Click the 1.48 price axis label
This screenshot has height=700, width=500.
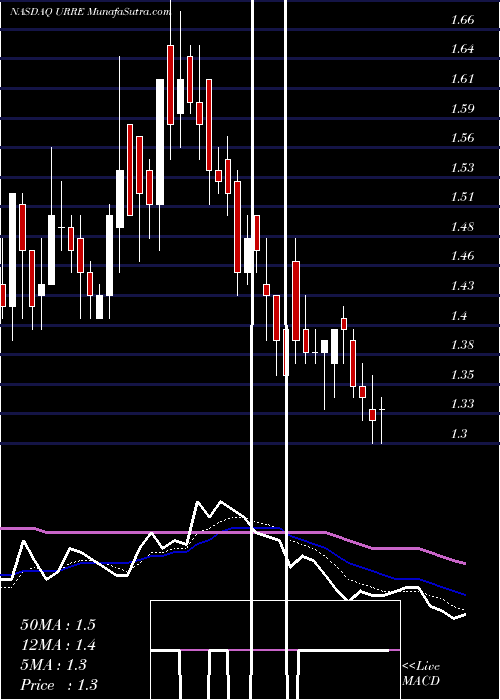click(x=462, y=227)
